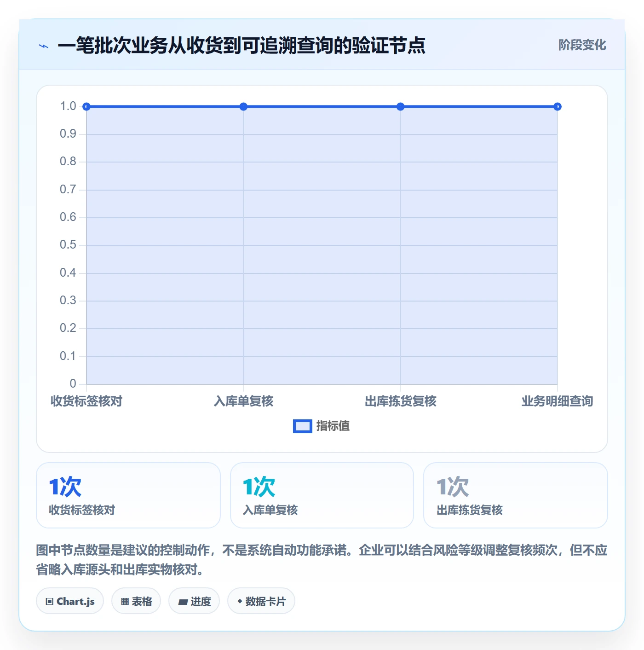Click the bar icon in 进度 chip
The height and width of the screenshot is (650, 644).
pos(183,602)
